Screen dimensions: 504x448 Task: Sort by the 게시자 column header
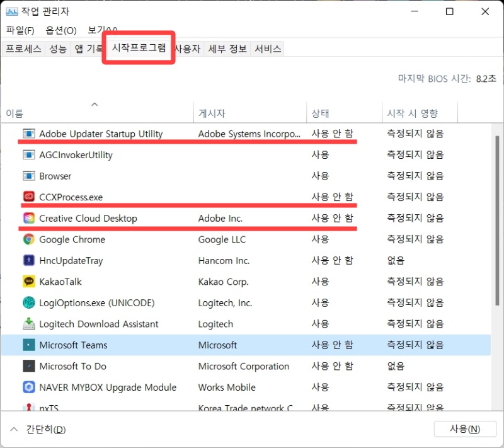click(250, 113)
